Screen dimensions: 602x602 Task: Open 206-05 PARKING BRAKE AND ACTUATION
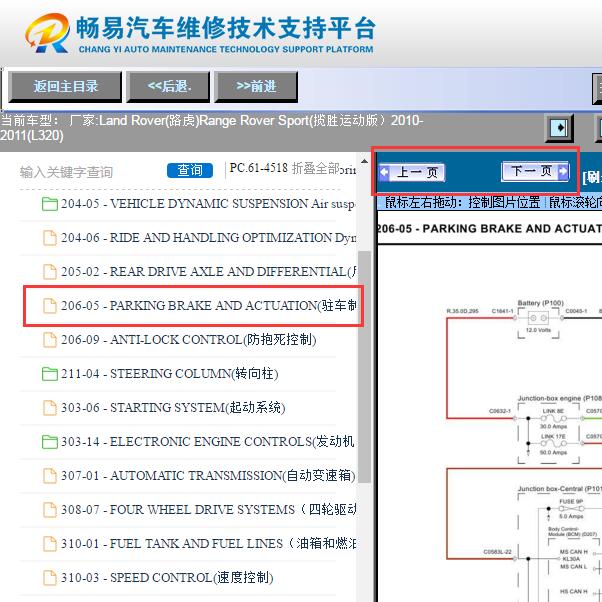[x=208, y=306]
